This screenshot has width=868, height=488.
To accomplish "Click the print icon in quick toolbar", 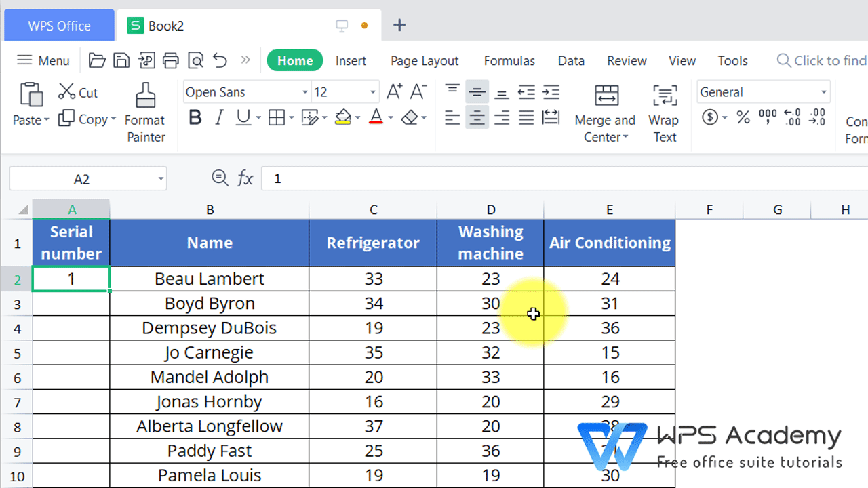I will click(171, 60).
